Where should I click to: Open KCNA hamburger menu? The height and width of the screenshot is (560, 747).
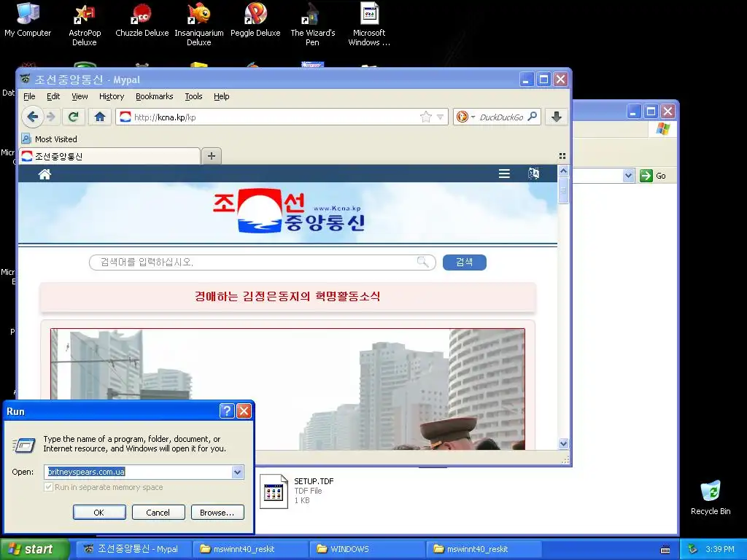[504, 174]
